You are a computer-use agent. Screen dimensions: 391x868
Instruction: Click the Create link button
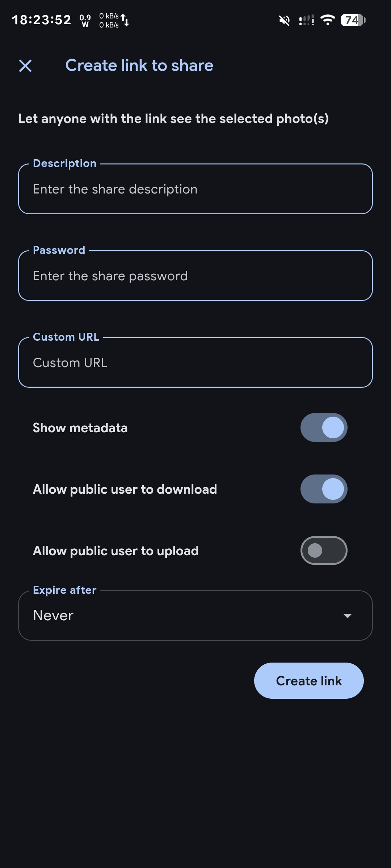[309, 681]
